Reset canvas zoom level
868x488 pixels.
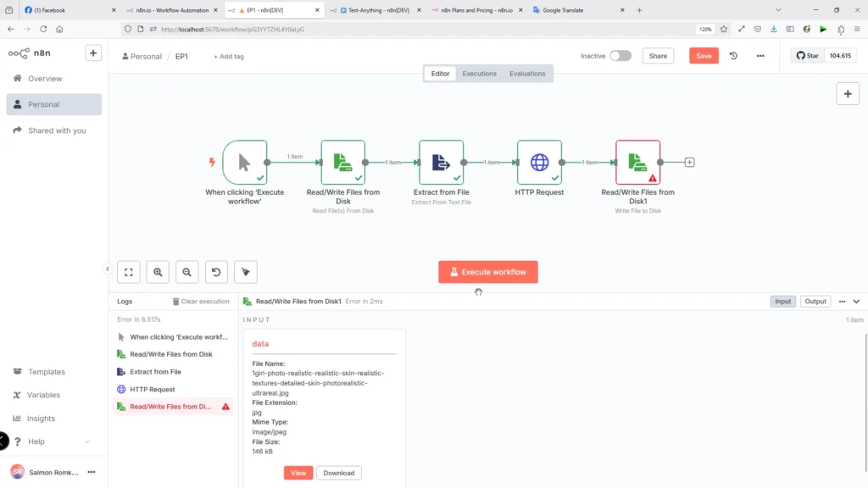(216, 272)
